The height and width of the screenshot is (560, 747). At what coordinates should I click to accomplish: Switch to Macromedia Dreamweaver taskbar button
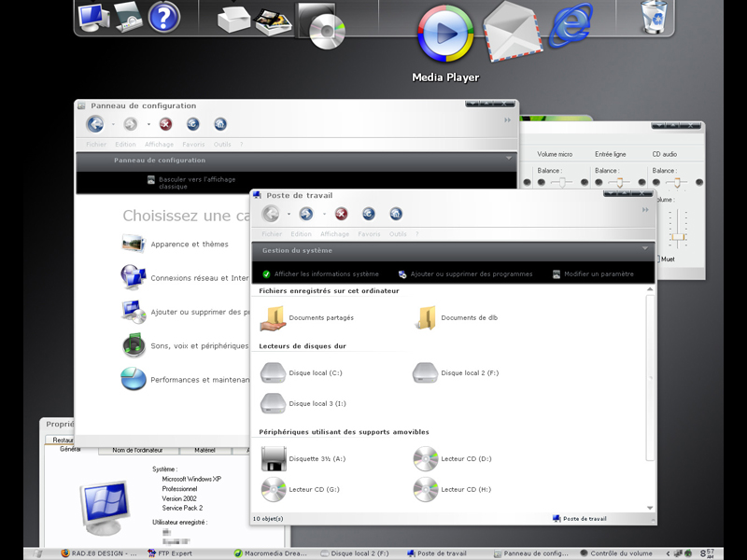(x=271, y=553)
